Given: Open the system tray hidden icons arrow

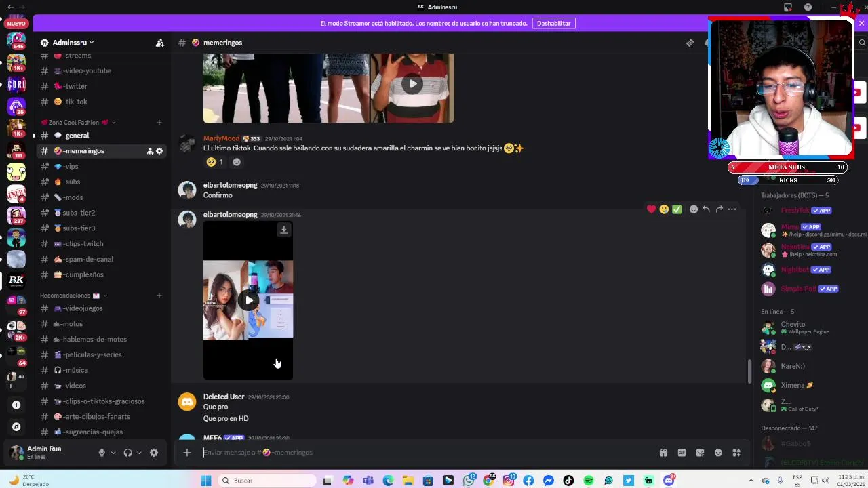Looking at the screenshot, I should (x=751, y=481).
